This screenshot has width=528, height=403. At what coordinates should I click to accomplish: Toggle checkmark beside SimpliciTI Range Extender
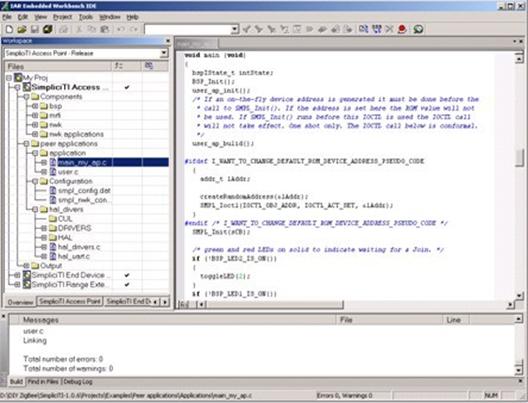[x=127, y=284]
